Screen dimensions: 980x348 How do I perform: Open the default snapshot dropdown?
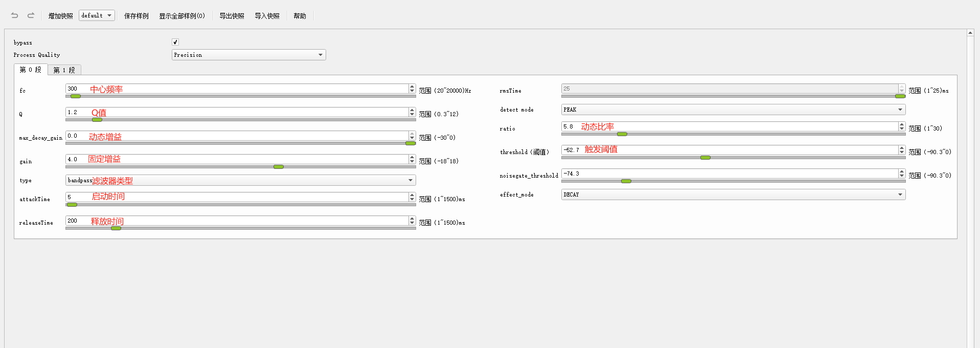click(97, 15)
